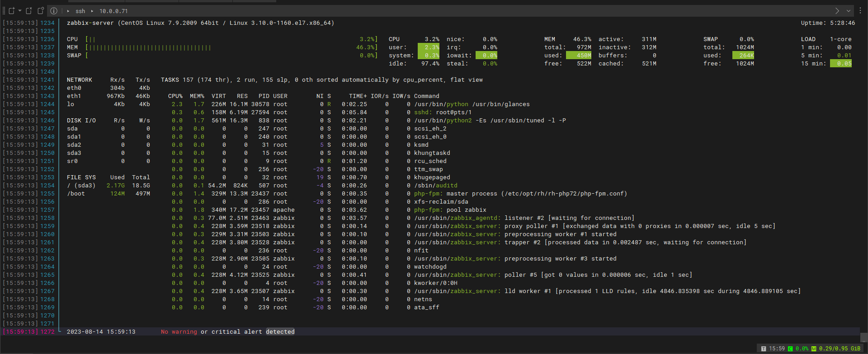Click the new terminal tab icon
Screen dimensions: 868x354
click(x=12, y=11)
